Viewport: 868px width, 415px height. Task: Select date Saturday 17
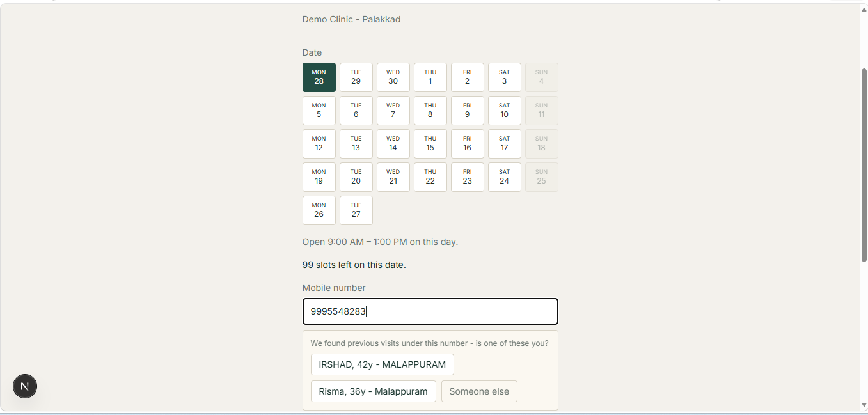click(505, 144)
